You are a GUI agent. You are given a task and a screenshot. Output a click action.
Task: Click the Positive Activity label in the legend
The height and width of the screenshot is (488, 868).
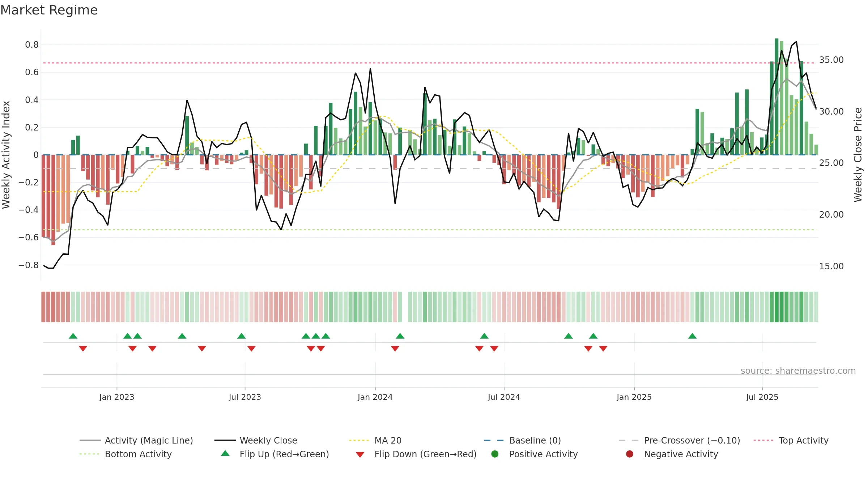point(543,454)
